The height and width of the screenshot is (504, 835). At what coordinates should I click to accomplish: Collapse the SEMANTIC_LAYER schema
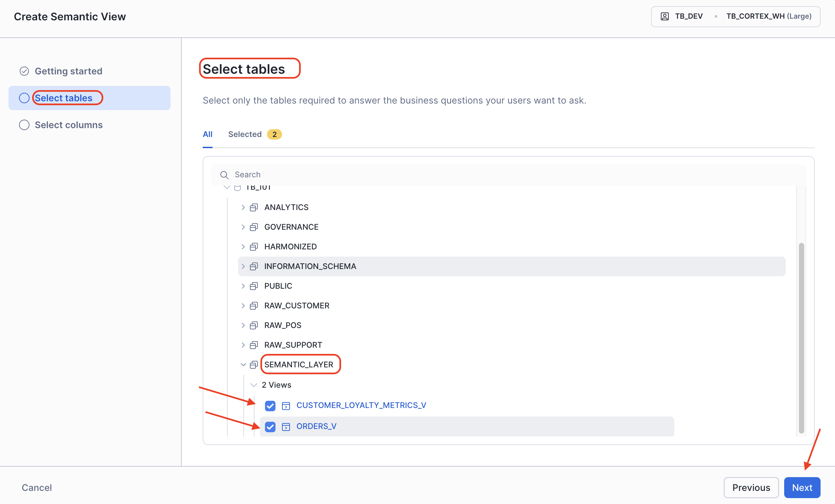pyautogui.click(x=243, y=365)
